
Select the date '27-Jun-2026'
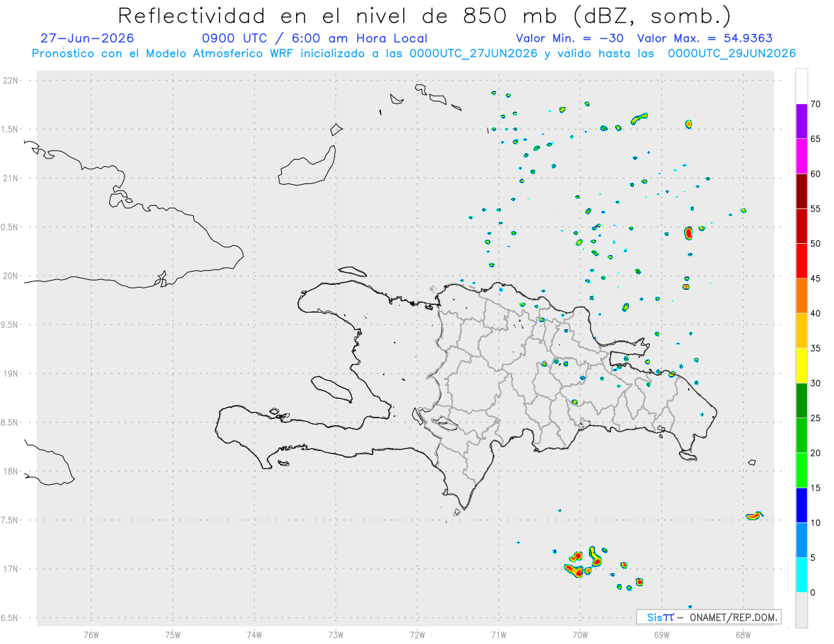pyautogui.click(x=88, y=38)
